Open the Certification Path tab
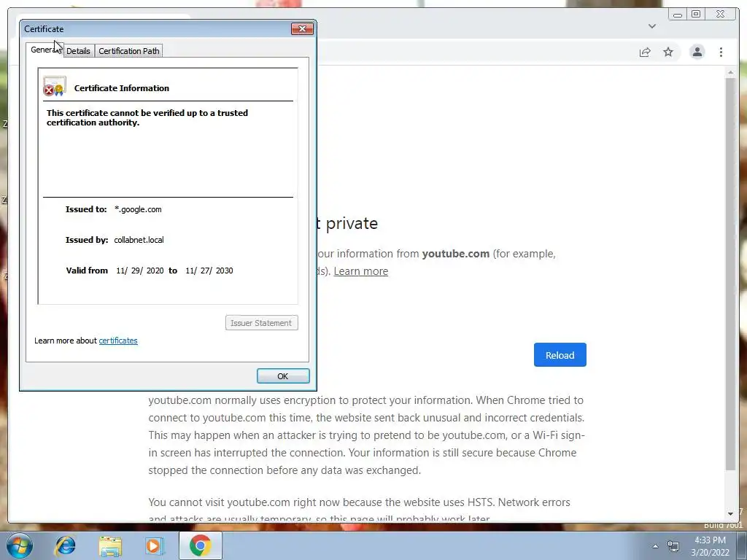The height and width of the screenshot is (560, 747). coord(128,51)
